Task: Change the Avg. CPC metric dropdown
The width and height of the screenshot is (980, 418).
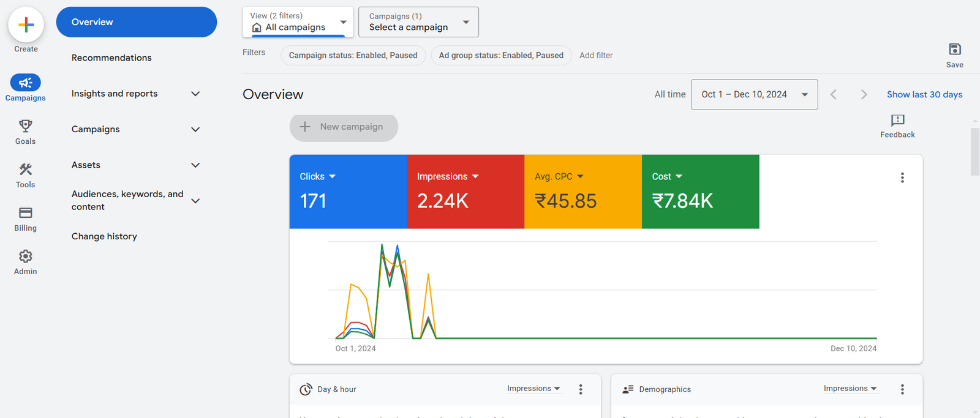Action: click(x=559, y=176)
